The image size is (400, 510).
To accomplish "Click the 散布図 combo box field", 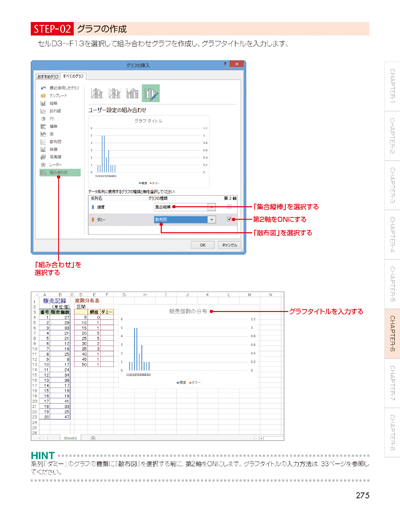I will pyautogui.click(x=181, y=219).
